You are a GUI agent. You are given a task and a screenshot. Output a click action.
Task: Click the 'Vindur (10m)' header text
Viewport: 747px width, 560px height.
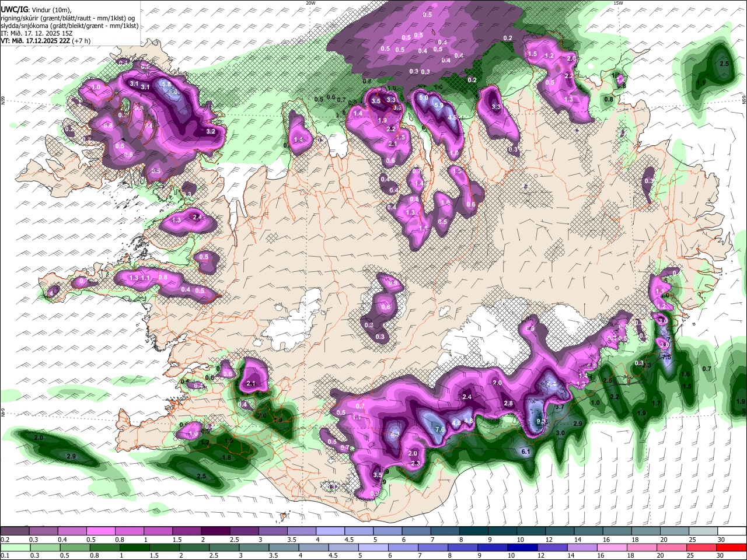pos(52,10)
